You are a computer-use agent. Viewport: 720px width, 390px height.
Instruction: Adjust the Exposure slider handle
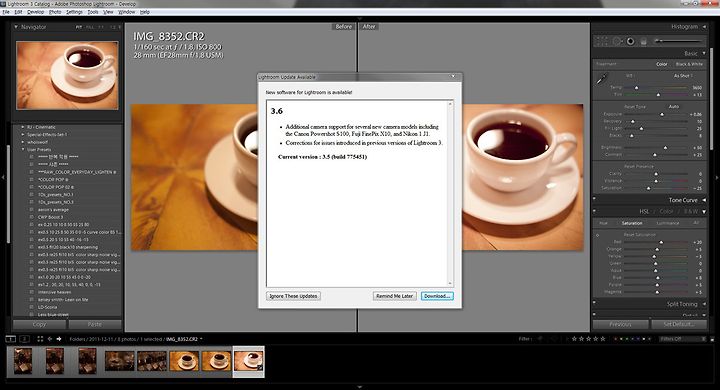pyautogui.click(x=662, y=114)
